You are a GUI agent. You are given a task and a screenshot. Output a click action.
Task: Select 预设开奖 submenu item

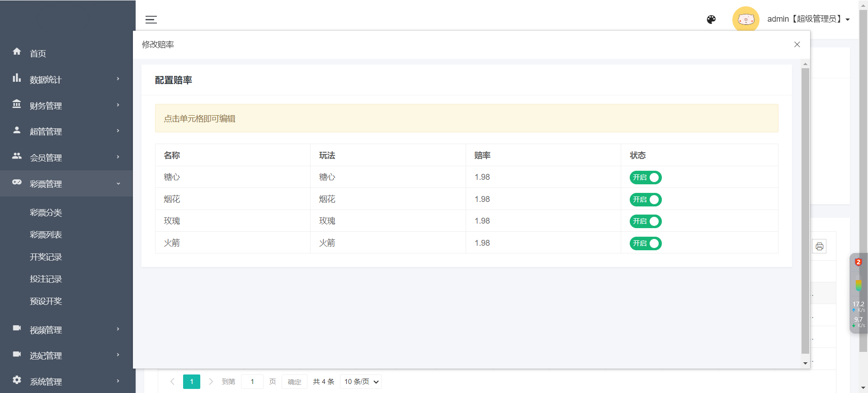pos(46,301)
